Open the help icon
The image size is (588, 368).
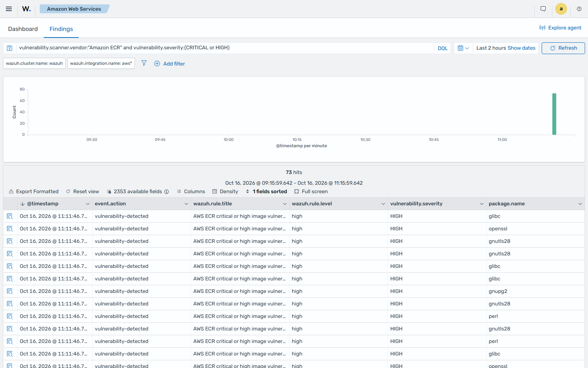[579, 9]
